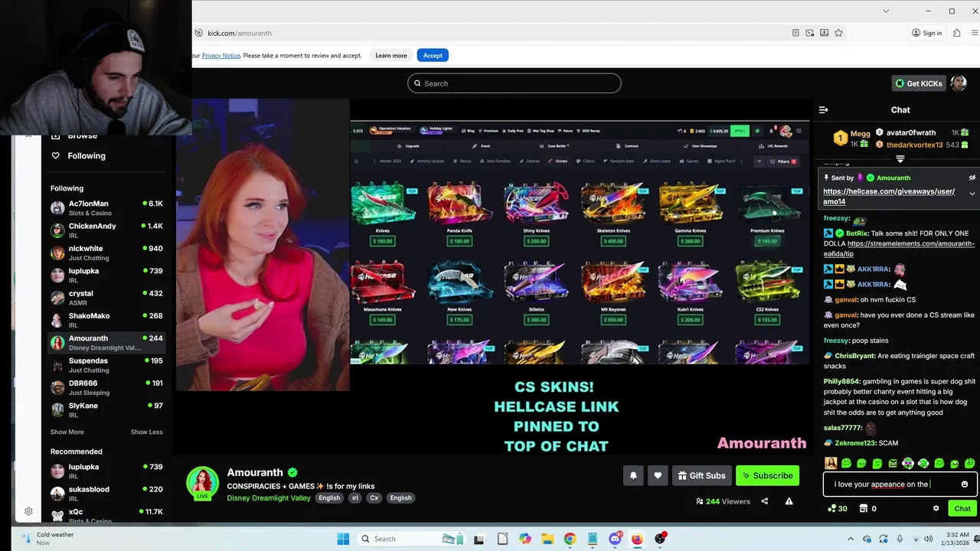The image size is (980, 551).
Task: Open Firefox extensions puzzle icon
Action: click(957, 33)
